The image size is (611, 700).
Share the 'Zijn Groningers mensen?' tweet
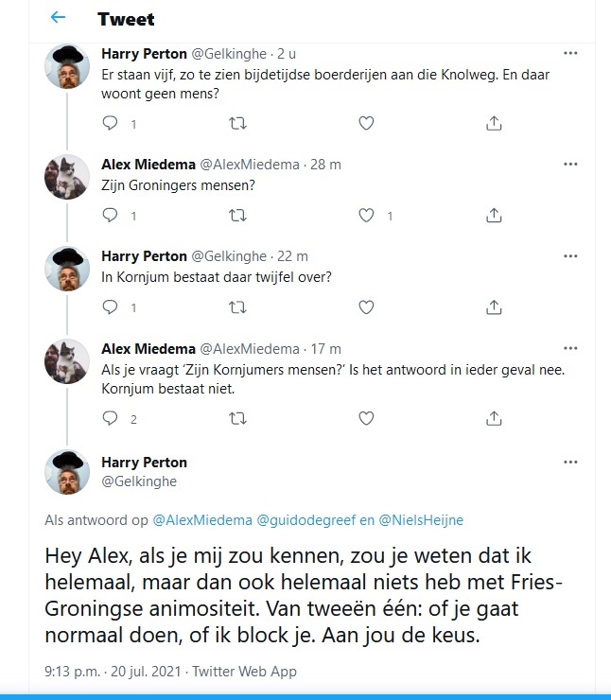point(493,216)
